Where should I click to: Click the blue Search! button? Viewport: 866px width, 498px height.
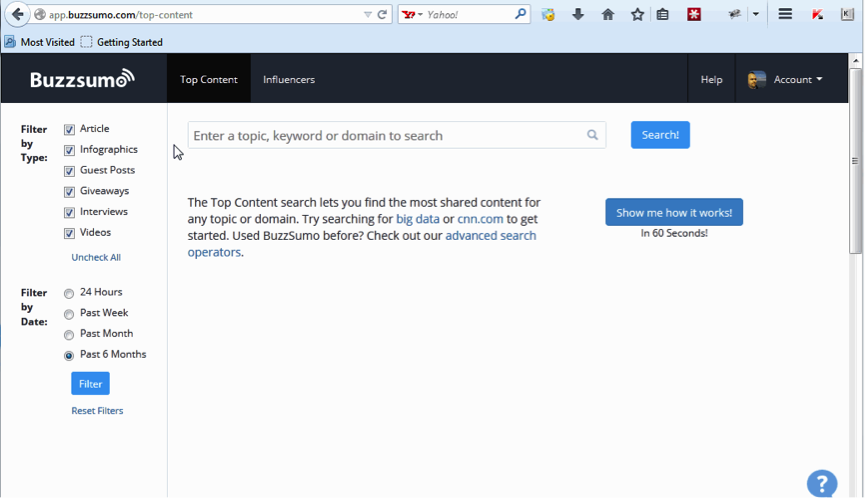tap(660, 135)
